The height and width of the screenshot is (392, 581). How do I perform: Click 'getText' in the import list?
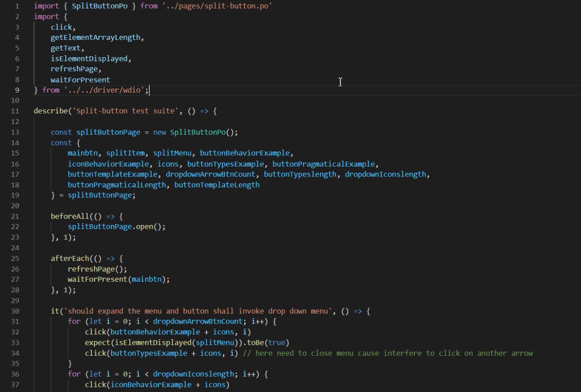pyautogui.click(x=65, y=48)
